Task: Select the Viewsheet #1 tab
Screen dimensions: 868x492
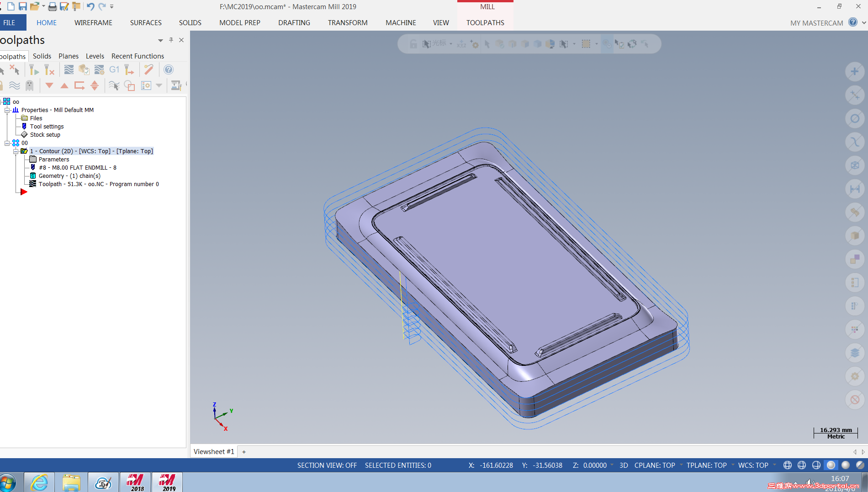Action: point(214,452)
